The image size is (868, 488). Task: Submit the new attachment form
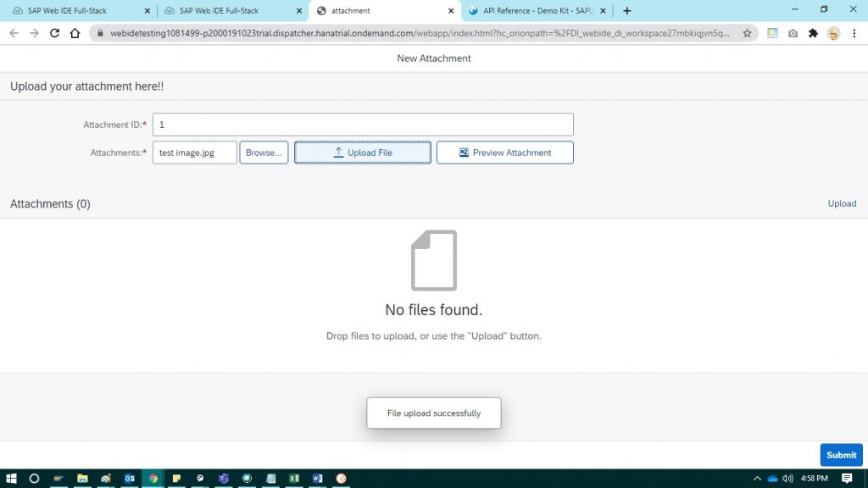[842, 455]
